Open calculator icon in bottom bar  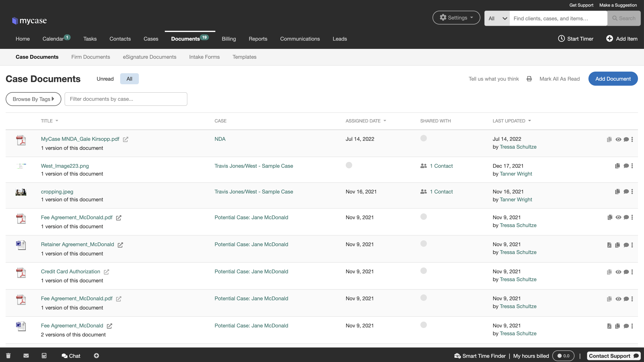pyautogui.click(x=44, y=356)
